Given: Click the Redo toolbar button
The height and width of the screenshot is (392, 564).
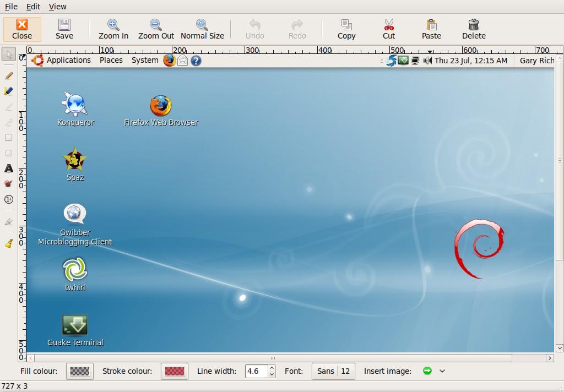Looking at the screenshot, I should coord(297,29).
